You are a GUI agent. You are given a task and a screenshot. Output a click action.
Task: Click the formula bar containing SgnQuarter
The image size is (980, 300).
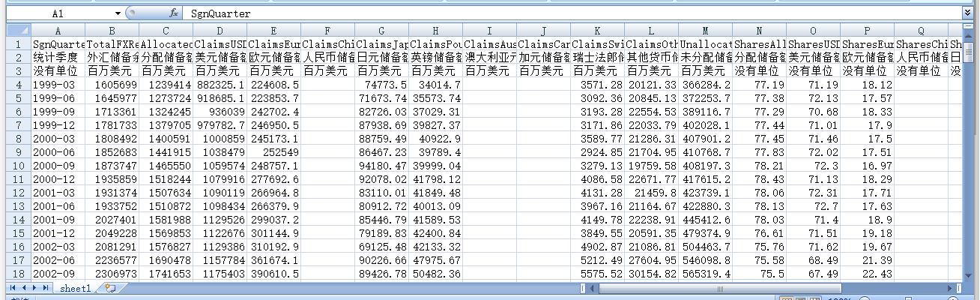(572, 13)
